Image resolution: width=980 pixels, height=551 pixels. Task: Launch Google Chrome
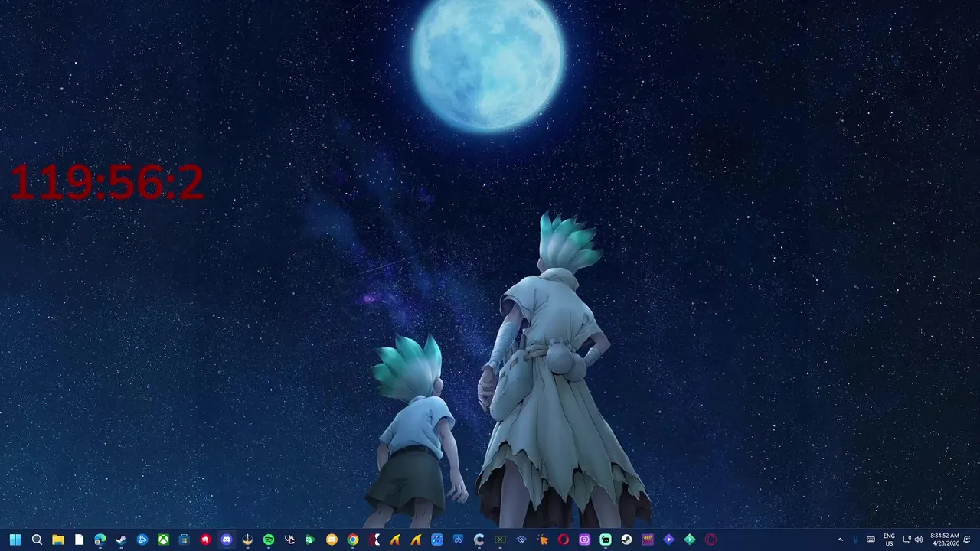point(353,540)
